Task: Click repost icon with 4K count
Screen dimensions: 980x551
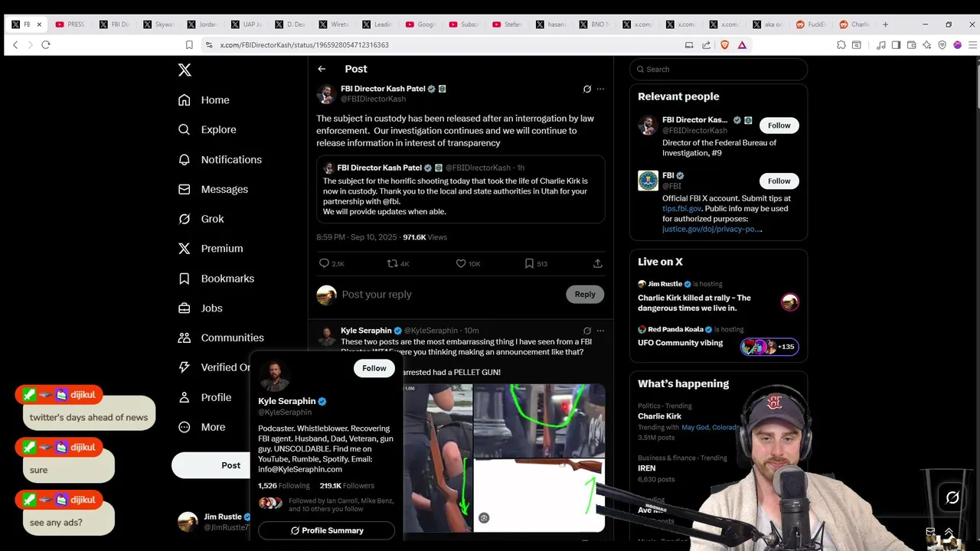Action: 398,263
